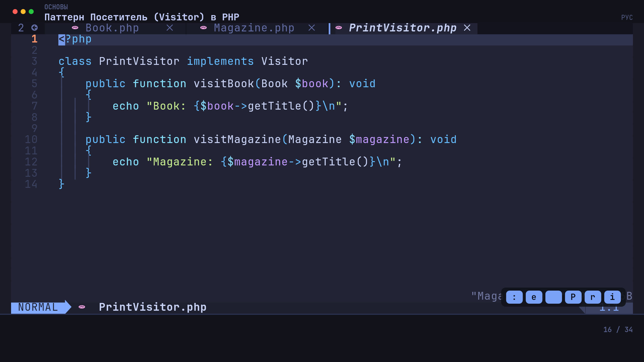Click the NORMAL mode indicator
The width and height of the screenshot is (644, 362).
(38, 307)
